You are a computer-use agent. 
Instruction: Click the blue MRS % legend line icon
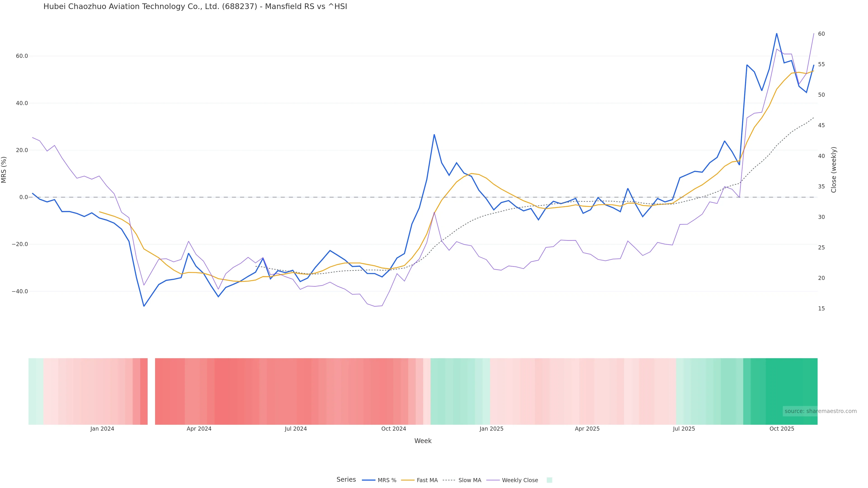click(x=369, y=480)
